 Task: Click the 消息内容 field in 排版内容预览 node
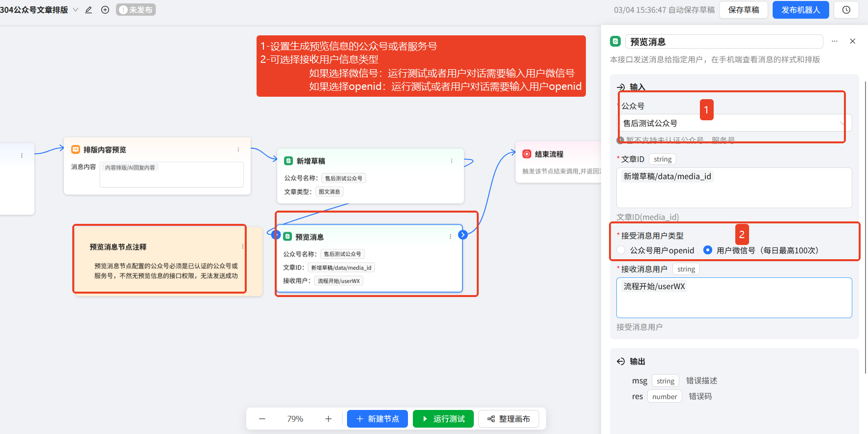pos(172,174)
